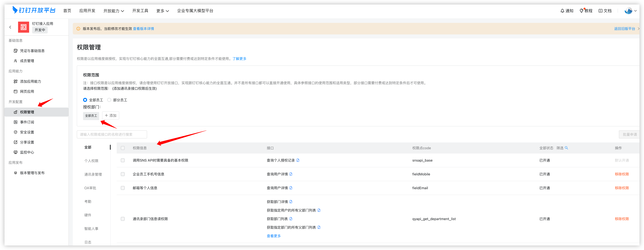This screenshot has height=250, width=644.
Task: Click the 返回旧版平台 link
Action: pyautogui.click(x=625, y=29)
